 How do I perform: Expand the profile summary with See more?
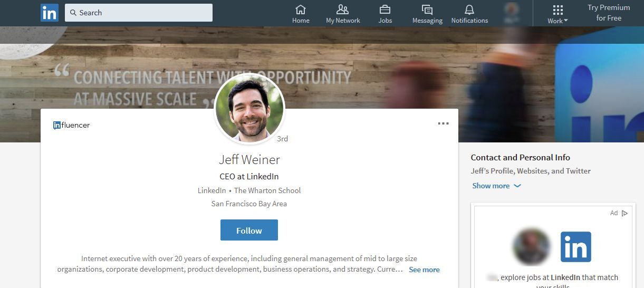click(x=424, y=270)
